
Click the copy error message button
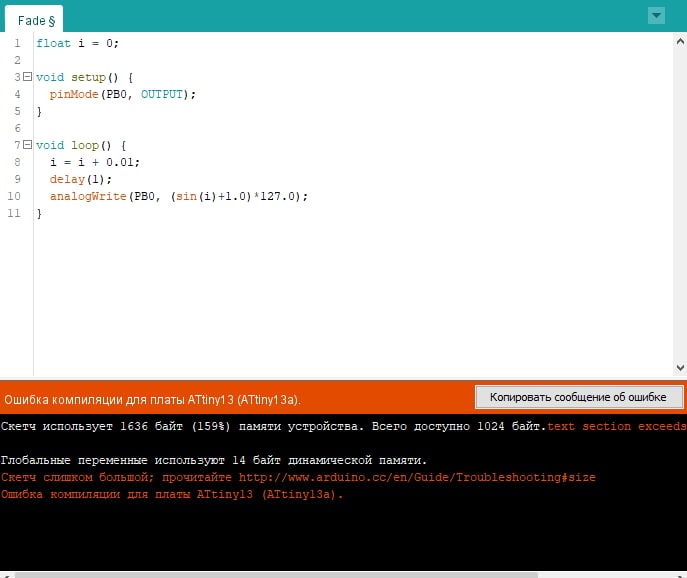[x=579, y=397]
